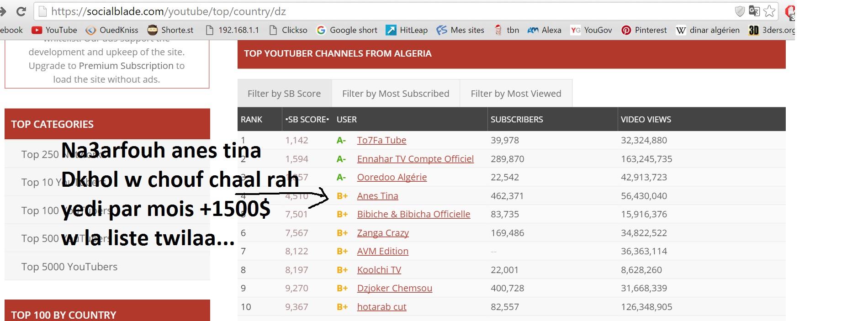868x321 pixels.
Task: Click To7Fa Tube SB score 1,142
Action: coord(296,140)
